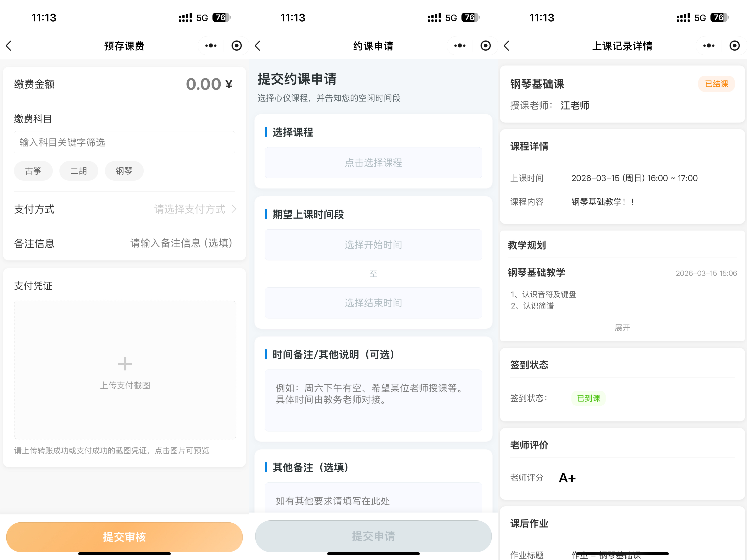Select 钢琴 subject chip
The image size is (747, 560).
click(124, 171)
